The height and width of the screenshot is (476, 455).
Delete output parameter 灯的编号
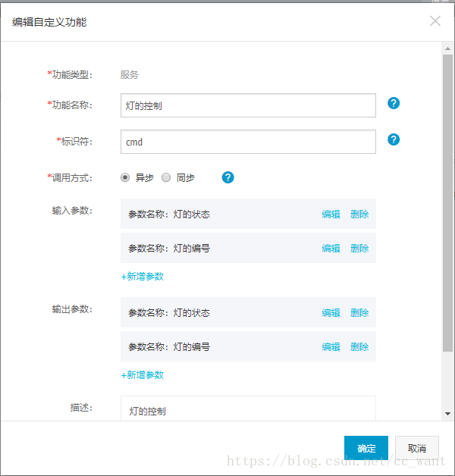pos(359,346)
